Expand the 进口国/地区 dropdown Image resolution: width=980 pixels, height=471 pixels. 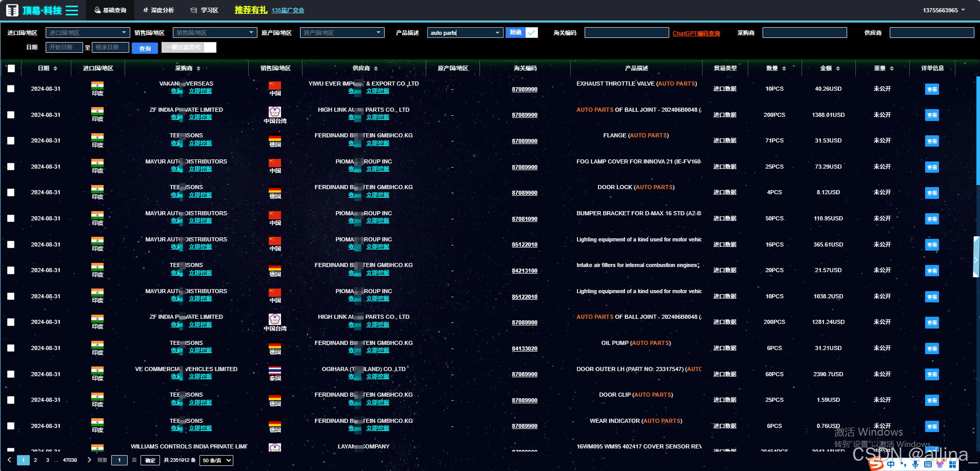coord(88,32)
